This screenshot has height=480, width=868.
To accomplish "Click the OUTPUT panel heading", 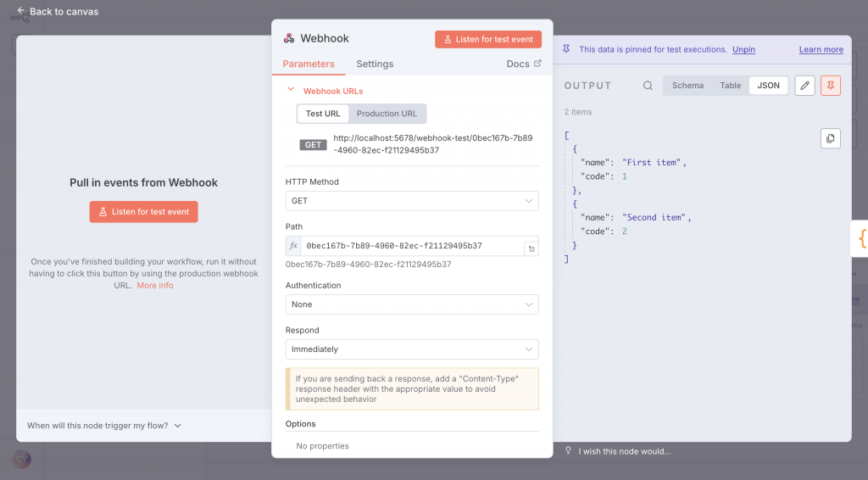I will click(587, 86).
